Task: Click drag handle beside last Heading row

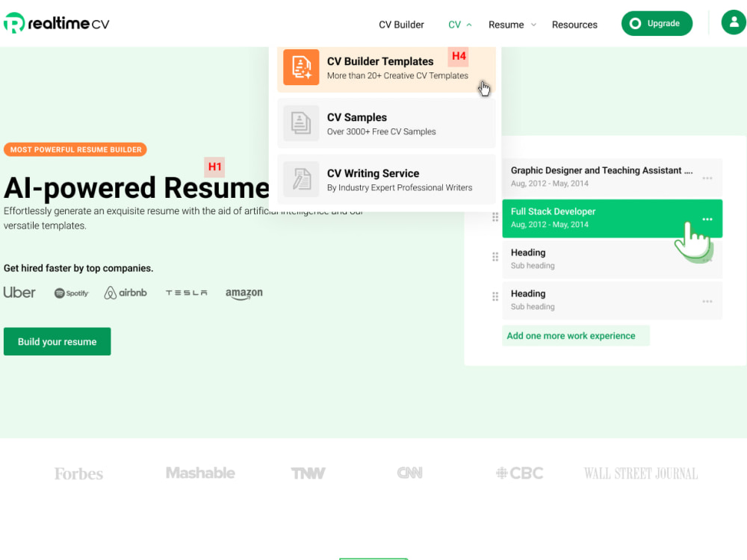Action: point(495,296)
